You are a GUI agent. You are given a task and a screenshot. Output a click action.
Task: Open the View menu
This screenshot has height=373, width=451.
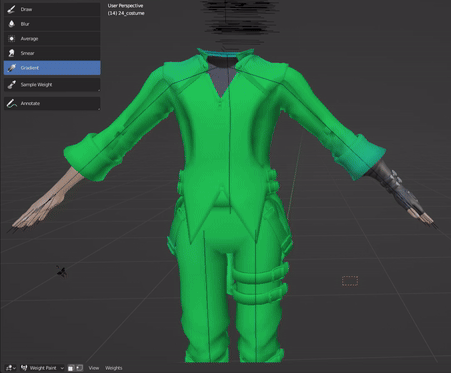[x=94, y=368]
